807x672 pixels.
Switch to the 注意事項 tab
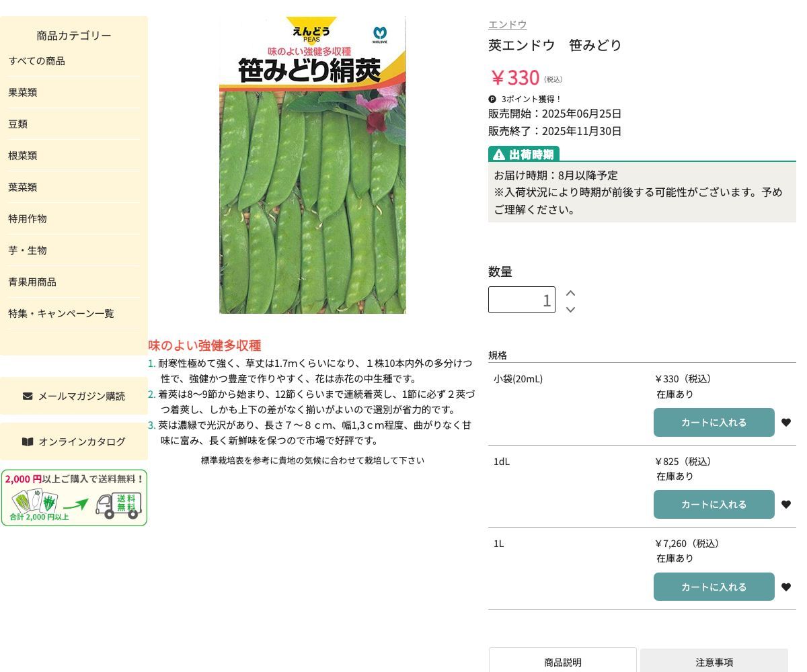(x=714, y=662)
